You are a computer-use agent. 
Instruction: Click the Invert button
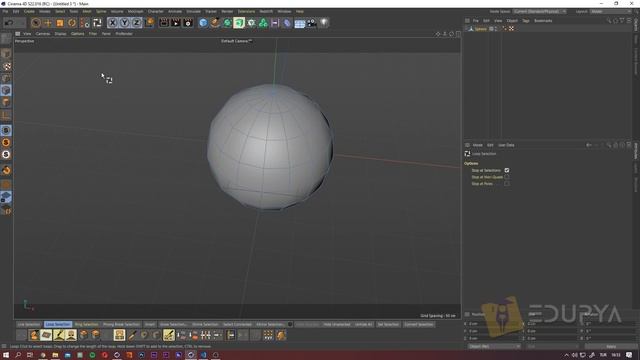click(x=150, y=324)
